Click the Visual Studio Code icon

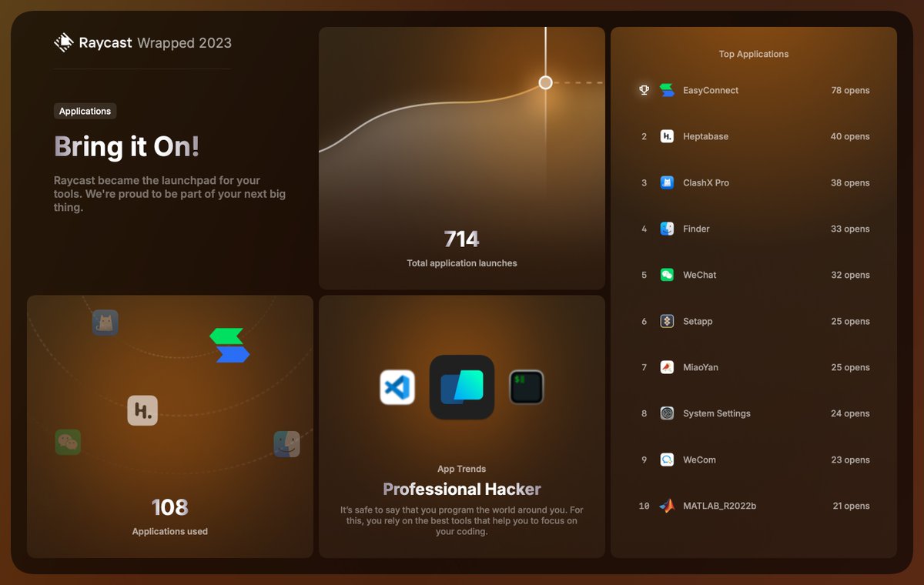(397, 387)
